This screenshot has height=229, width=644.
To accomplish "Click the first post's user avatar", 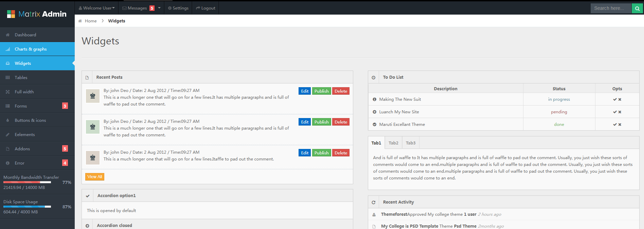I will [92, 96].
